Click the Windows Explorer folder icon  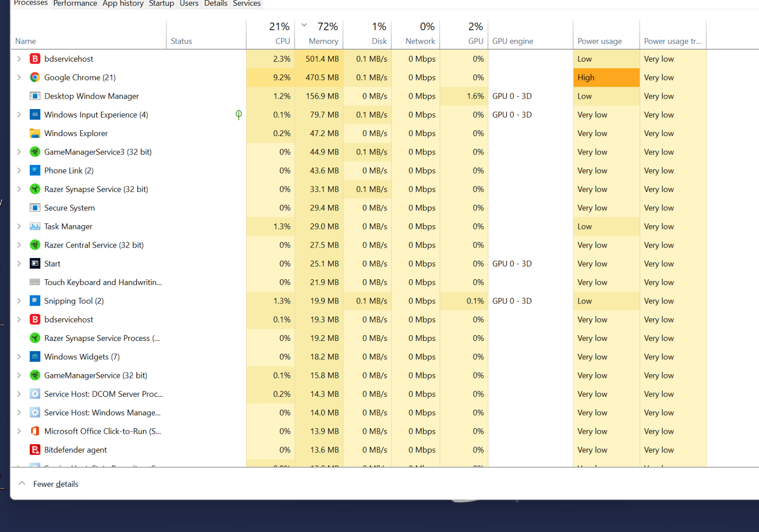click(x=35, y=133)
